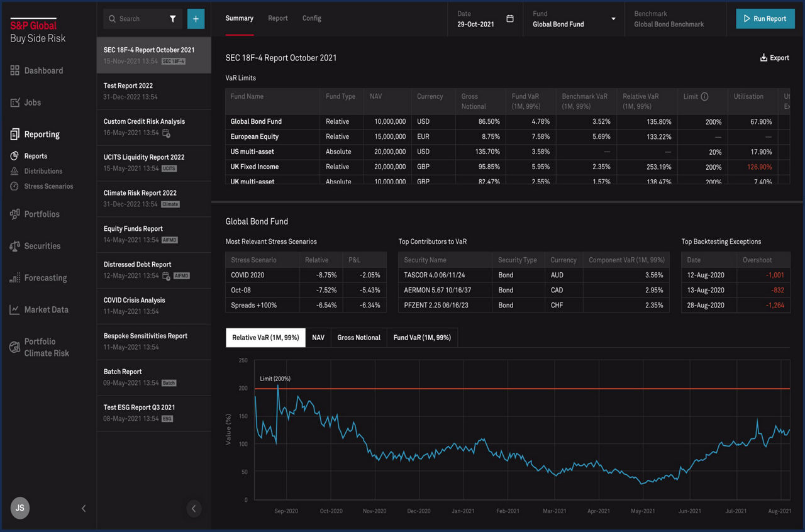
Task: Open the Jobs icon in sidebar
Action: coord(14,102)
